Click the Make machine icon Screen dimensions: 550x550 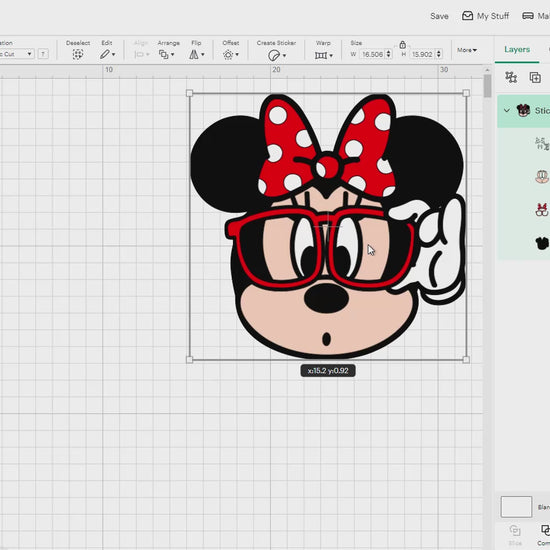528,16
